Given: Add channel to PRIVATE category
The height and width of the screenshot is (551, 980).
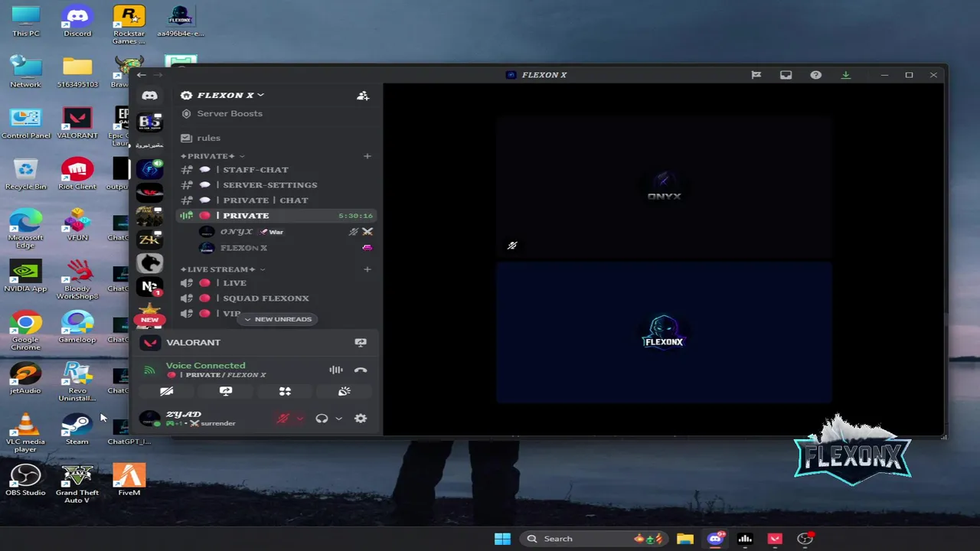Looking at the screenshot, I should click(x=367, y=156).
